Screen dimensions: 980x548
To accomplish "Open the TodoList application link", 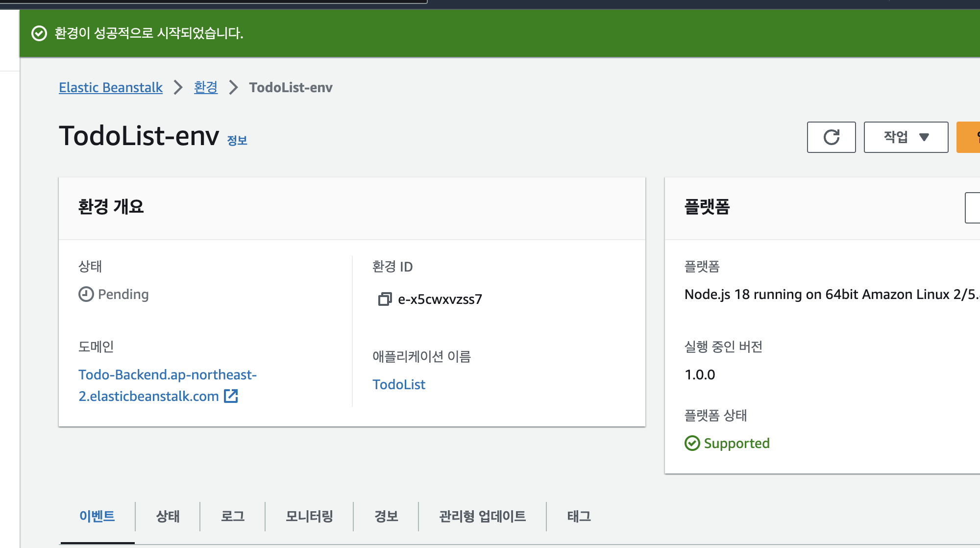I will coord(398,384).
